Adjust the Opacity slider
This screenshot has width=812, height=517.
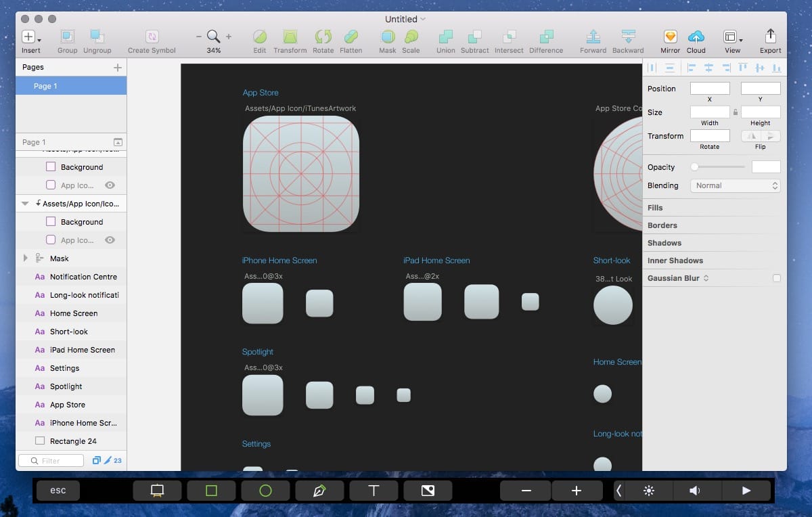(x=718, y=166)
